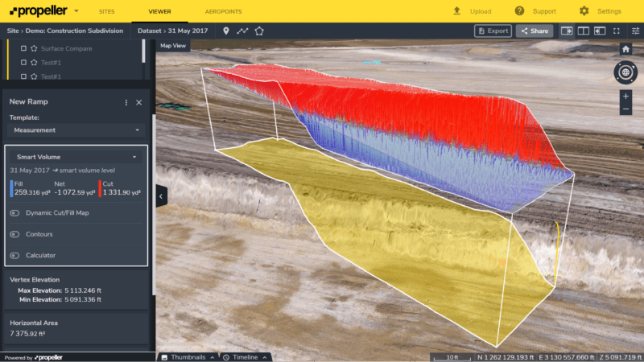
Task: Collapse the left sidebar with arrow
Action: pos(161,196)
